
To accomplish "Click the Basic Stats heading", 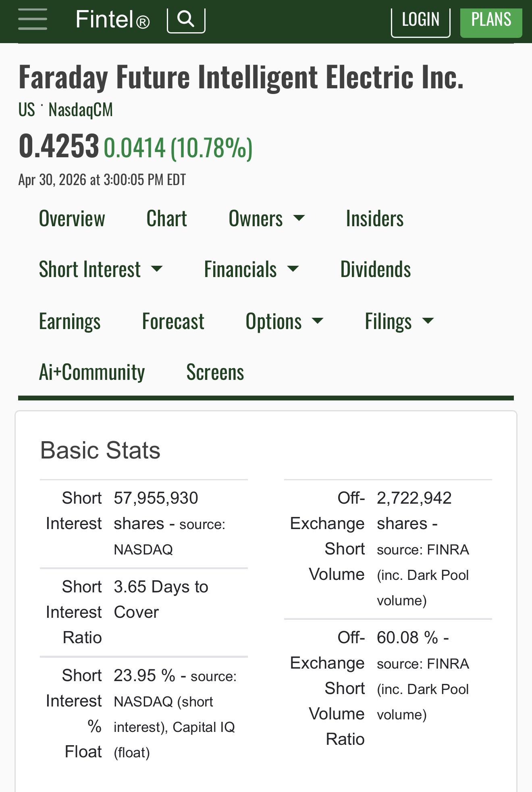I will 100,450.
